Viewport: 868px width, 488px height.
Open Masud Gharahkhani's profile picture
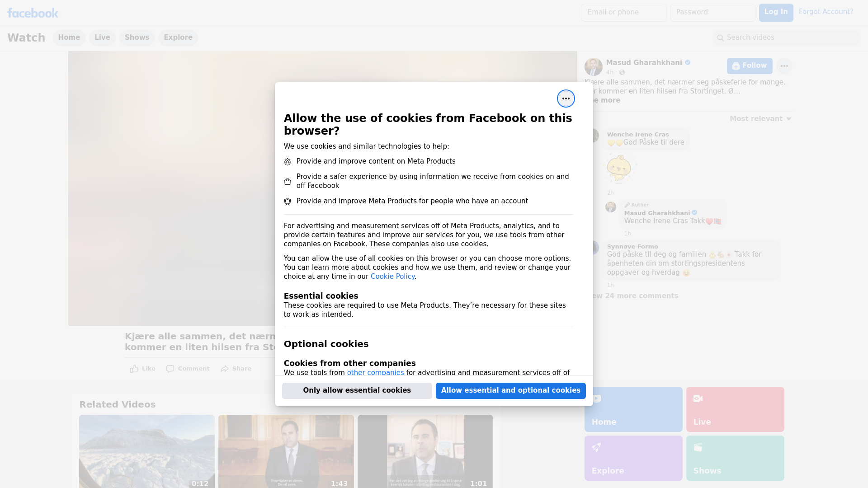coord(593,67)
